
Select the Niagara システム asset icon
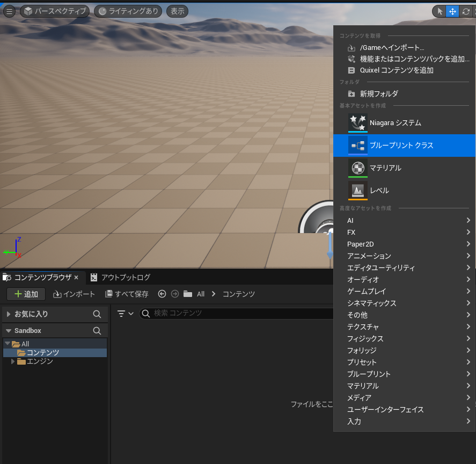pyautogui.click(x=357, y=122)
